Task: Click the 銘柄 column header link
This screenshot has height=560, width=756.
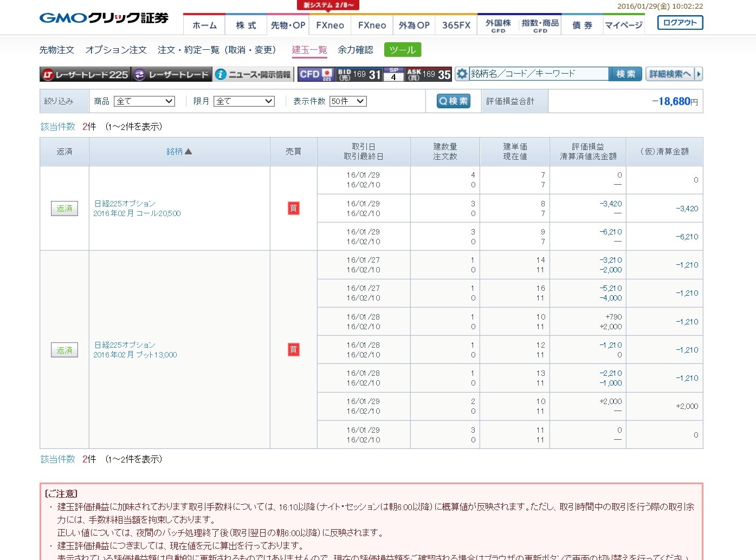Action: click(175, 152)
